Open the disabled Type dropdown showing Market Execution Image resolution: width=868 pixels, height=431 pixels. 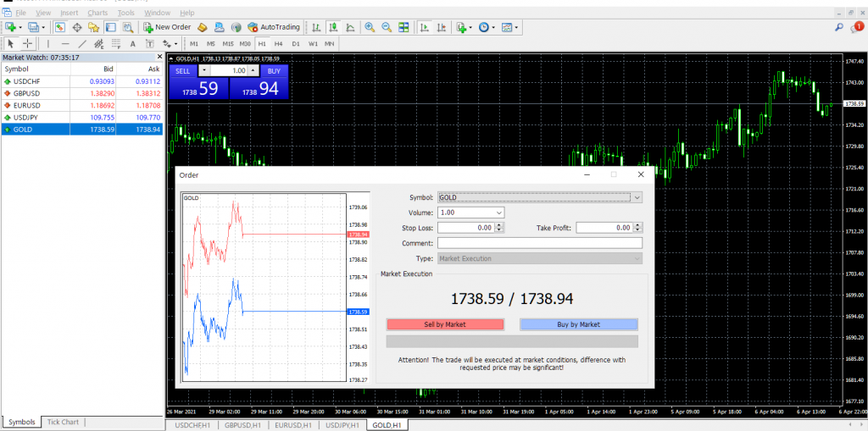click(x=540, y=258)
